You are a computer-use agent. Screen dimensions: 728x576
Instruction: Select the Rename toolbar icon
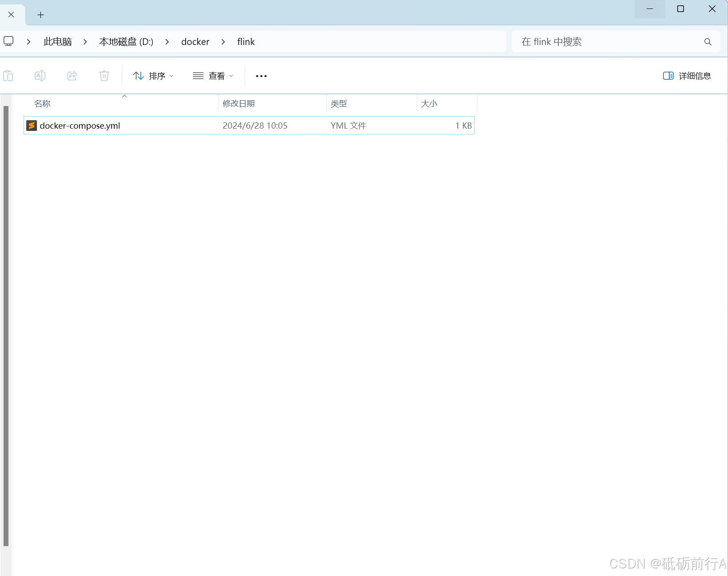(40, 76)
